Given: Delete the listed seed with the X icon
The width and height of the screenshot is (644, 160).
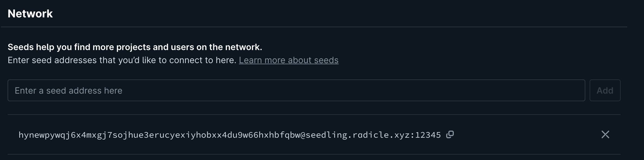Looking at the screenshot, I should click(605, 134).
